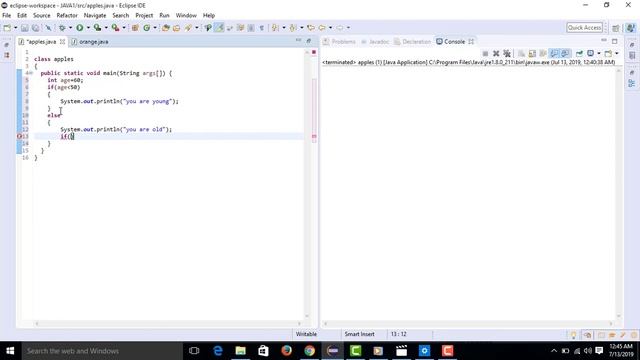The image size is (640, 360).
Task: Switch to the orange.java editor tab
Action: tap(90, 42)
